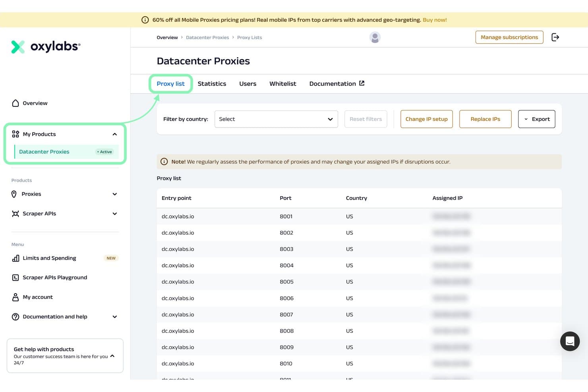Click the Limits and Spending chart icon
Image resolution: width=588 pixels, height=392 pixels.
point(15,258)
